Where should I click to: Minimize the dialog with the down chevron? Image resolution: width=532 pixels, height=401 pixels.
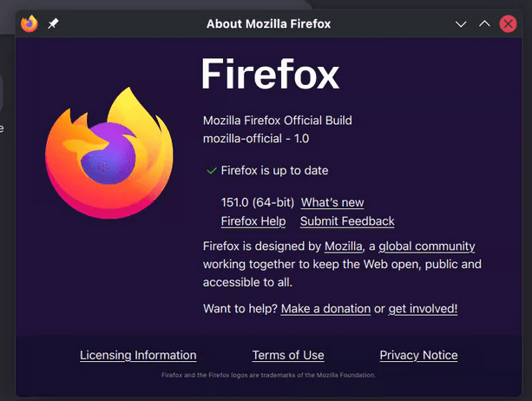pos(461,24)
